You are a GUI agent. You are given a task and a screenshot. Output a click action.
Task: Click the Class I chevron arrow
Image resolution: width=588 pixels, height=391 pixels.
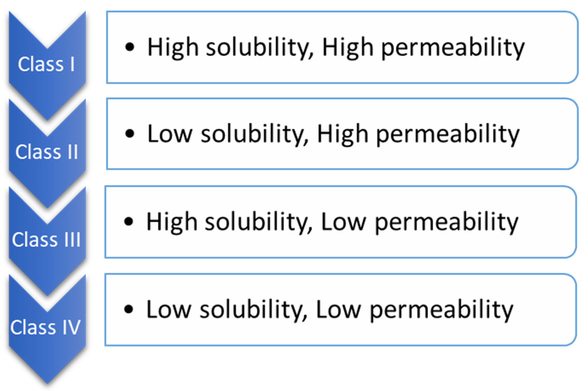click(x=46, y=64)
